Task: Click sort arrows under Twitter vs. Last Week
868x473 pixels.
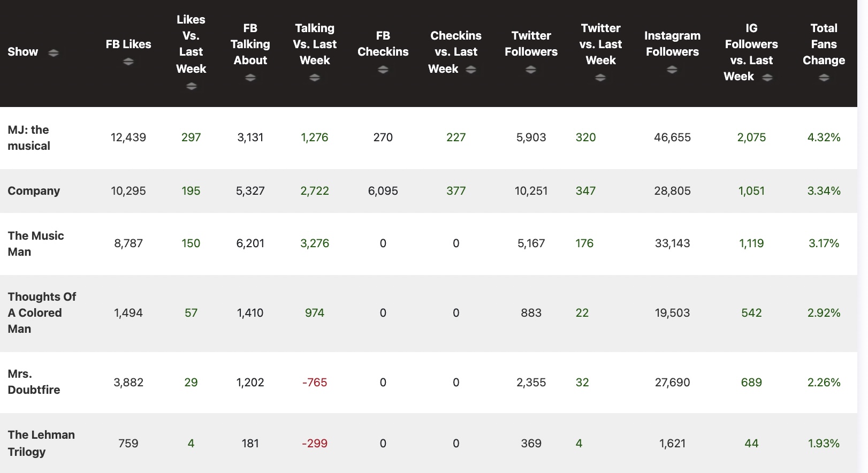Action: (x=600, y=78)
